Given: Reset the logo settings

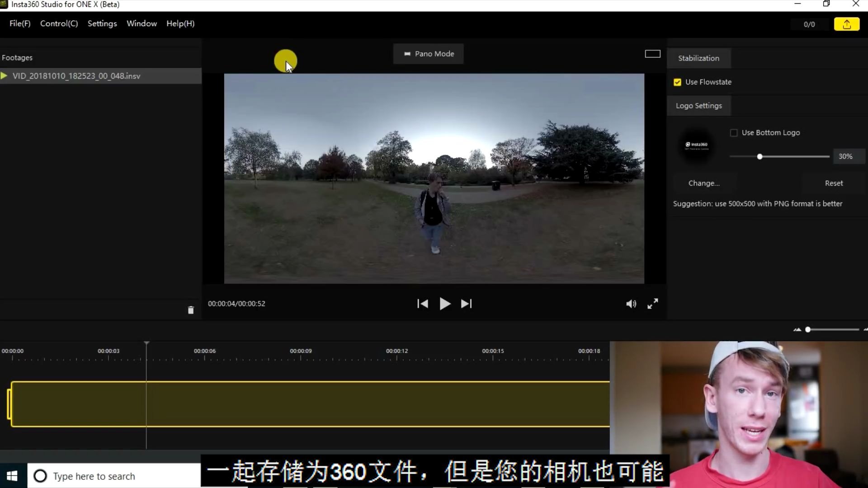Looking at the screenshot, I should (834, 183).
